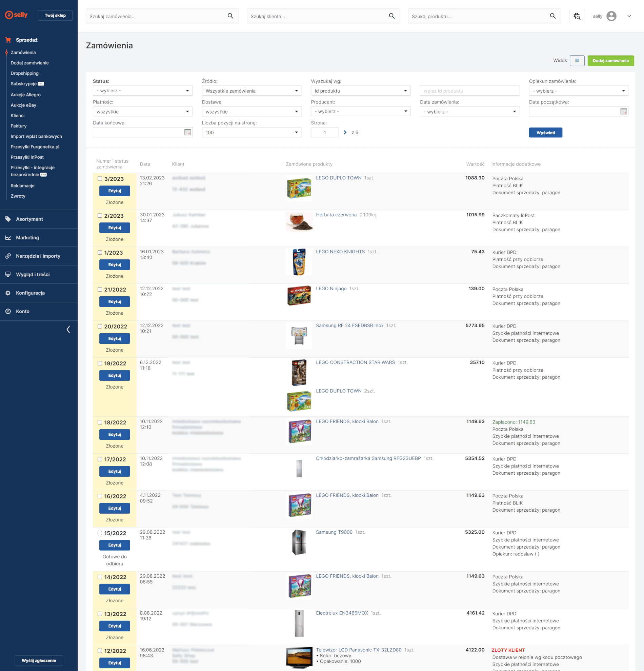Open the Opiekun zamówienia dropdown
Image resolution: width=644 pixels, height=671 pixels.
point(579,91)
